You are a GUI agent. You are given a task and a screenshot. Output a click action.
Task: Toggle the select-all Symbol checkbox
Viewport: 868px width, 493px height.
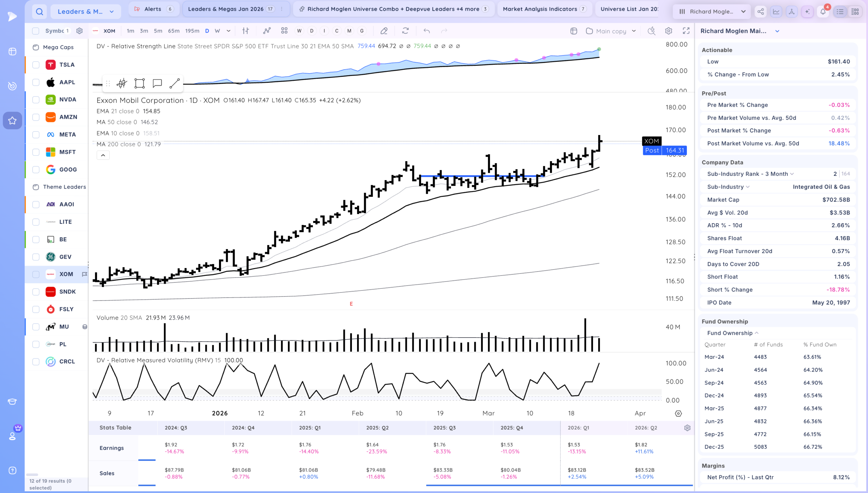pyautogui.click(x=36, y=31)
